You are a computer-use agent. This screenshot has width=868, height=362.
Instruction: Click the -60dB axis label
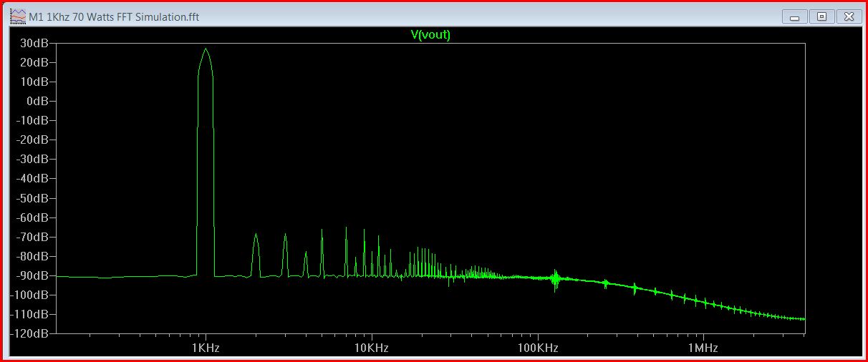(x=33, y=217)
